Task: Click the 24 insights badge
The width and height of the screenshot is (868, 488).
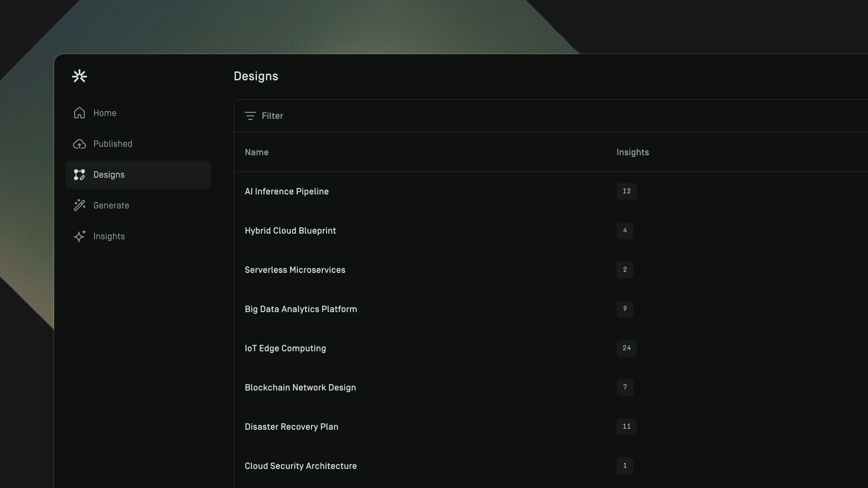Action: tap(626, 348)
